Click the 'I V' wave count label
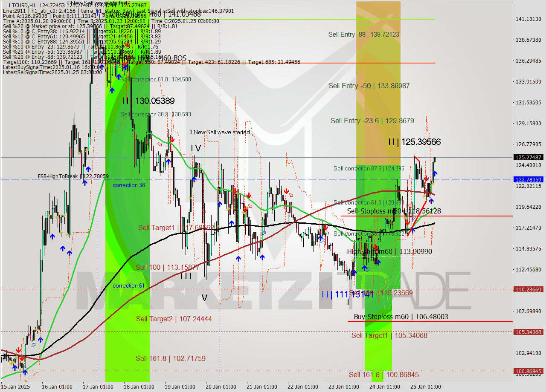This screenshot has width=546, height=392. coord(196,148)
